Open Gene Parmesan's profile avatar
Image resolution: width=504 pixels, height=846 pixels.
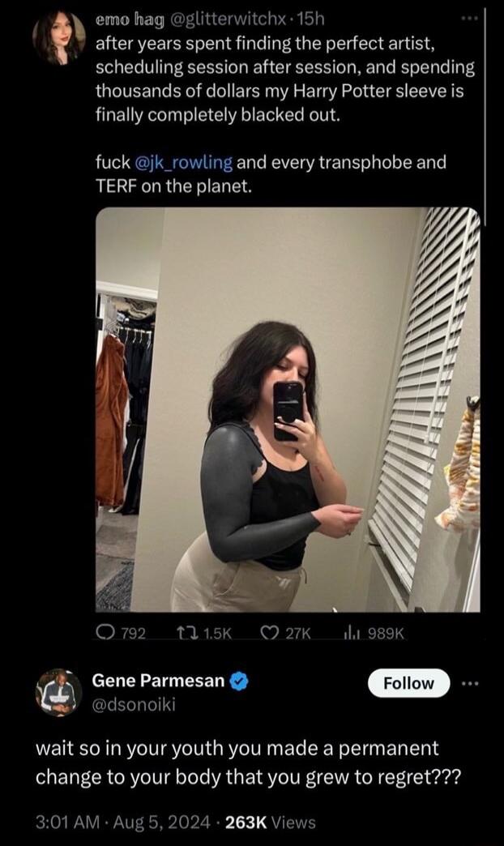click(x=59, y=693)
